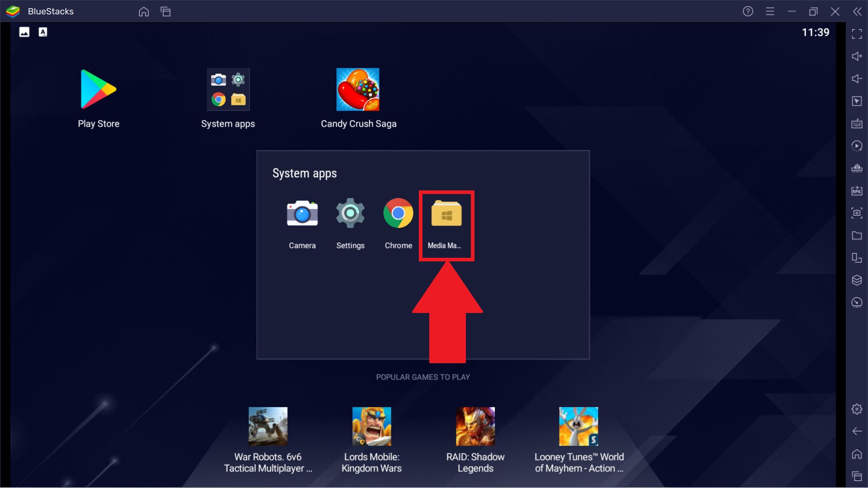Click the Android home button in sidebar
This screenshot has width=868, height=488.
[857, 454]
